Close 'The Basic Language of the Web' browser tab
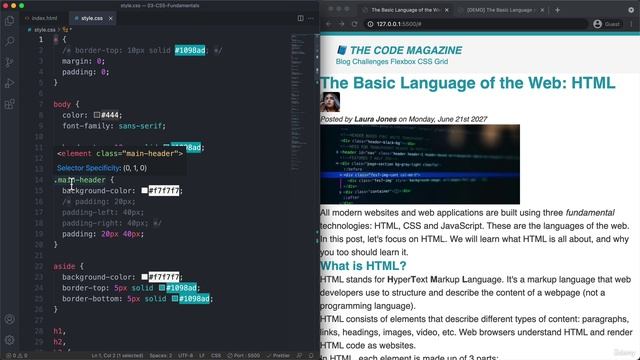Image resolution: width=640 pixels, height=360 pixels. point(446,10)
